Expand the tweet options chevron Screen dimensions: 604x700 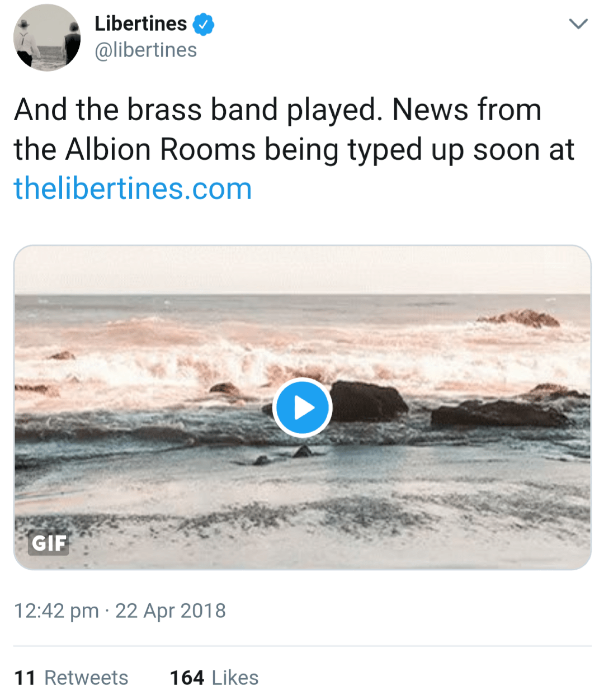click(578, 24)
